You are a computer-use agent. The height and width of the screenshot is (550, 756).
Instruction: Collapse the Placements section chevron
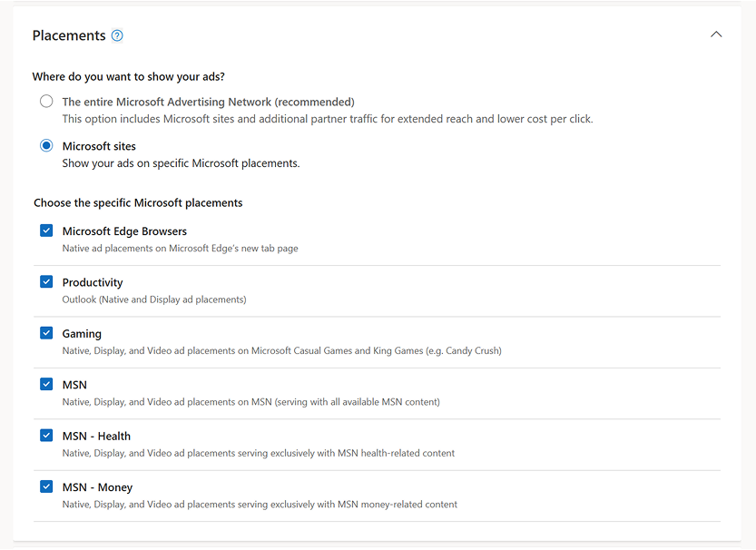tap(716, 34)
